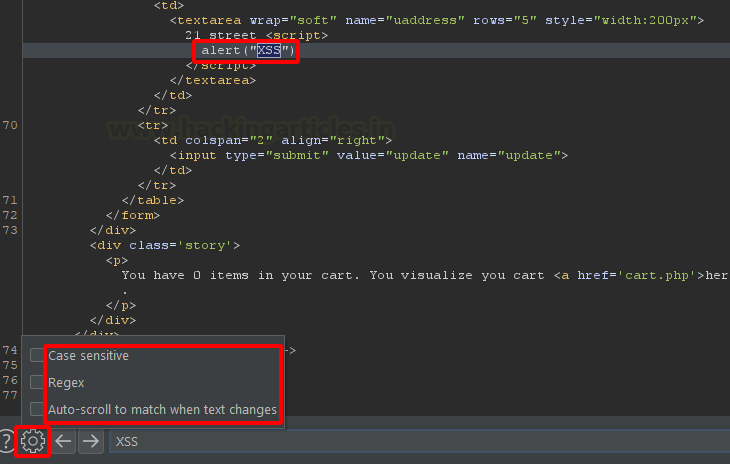Image resolution: width=730 pixels, height=464 pixels.
Task: Click the closing </form> tag
Action: (133, 215)
